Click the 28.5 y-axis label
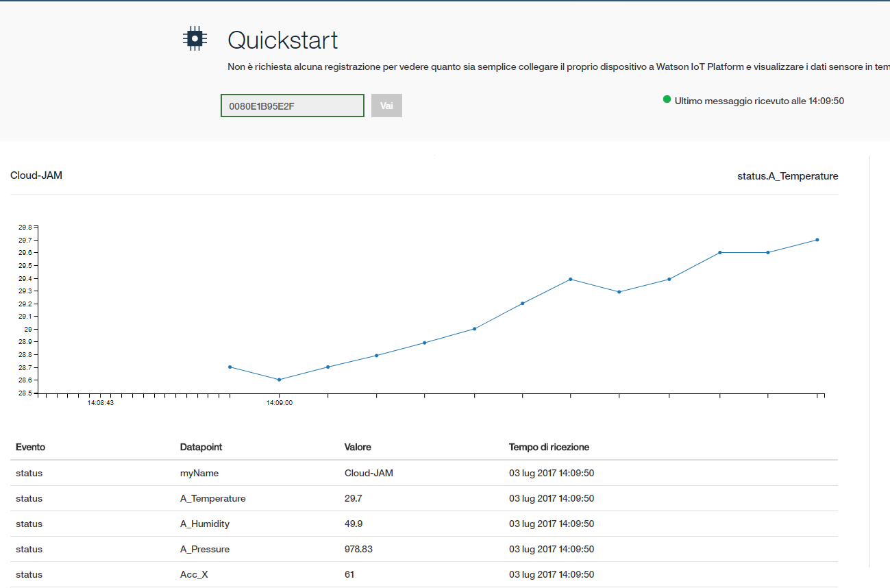The width and height of the screenshot is (890, 588). 25,393
